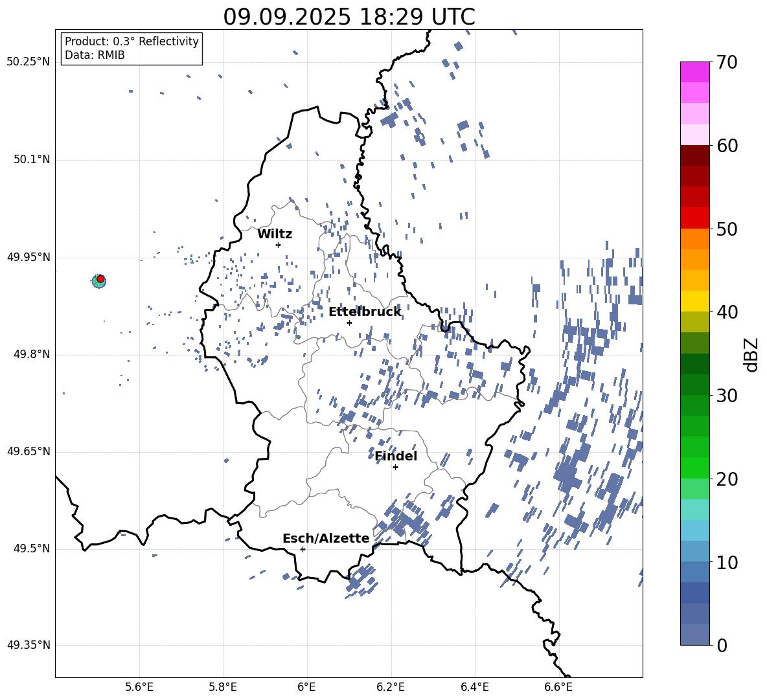Click the Ettelbruck city label
Viewport: 767px width, 700px height.
[x=365, y=312]
